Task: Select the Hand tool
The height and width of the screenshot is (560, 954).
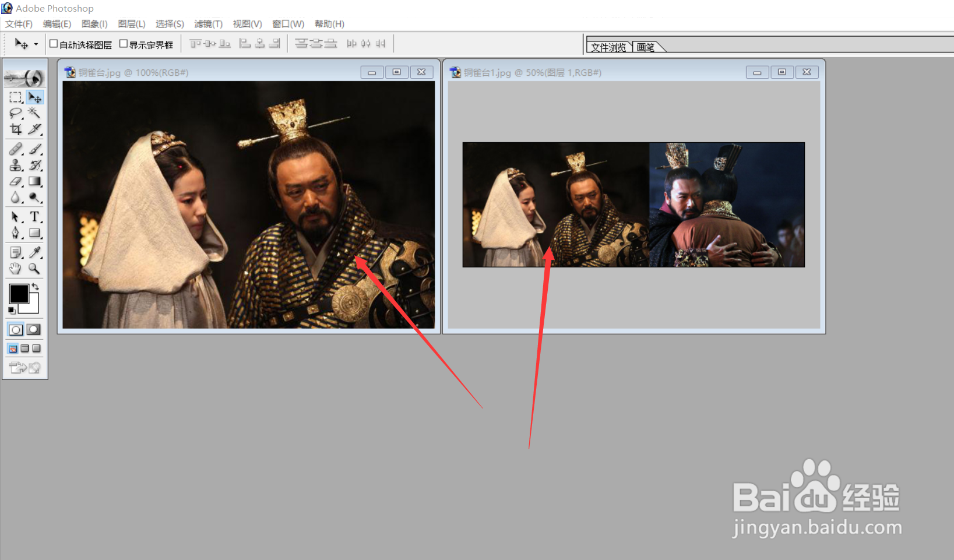Action: (x=16, y=269)
